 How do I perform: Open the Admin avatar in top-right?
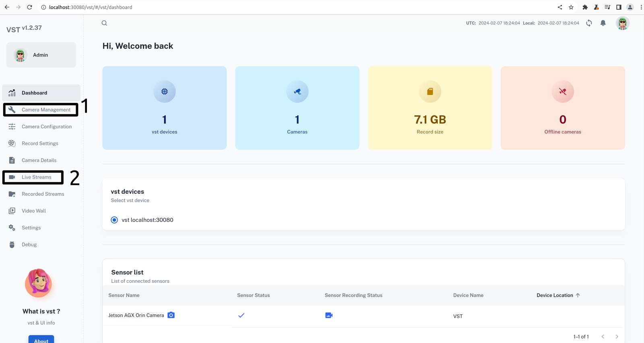click(622, 23)
